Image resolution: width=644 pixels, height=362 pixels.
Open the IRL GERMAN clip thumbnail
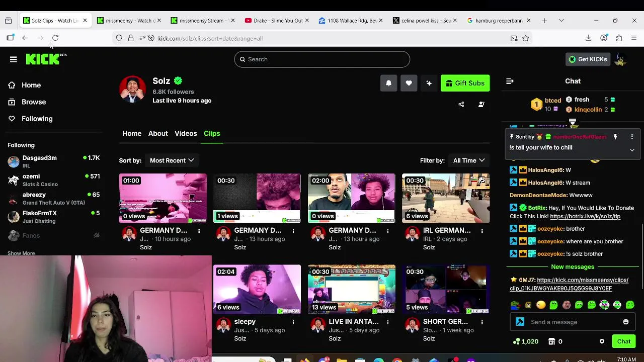[446, 198]
